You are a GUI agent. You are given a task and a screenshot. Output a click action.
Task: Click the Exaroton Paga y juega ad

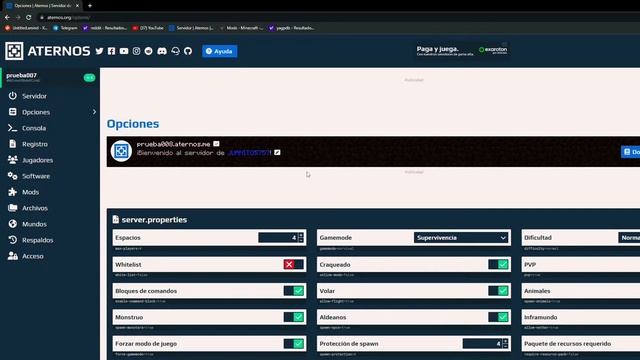click(461, 51)
